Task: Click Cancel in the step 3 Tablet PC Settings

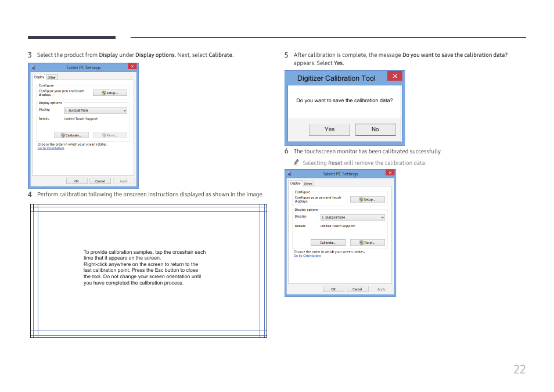Action: [x=100, y=181]
